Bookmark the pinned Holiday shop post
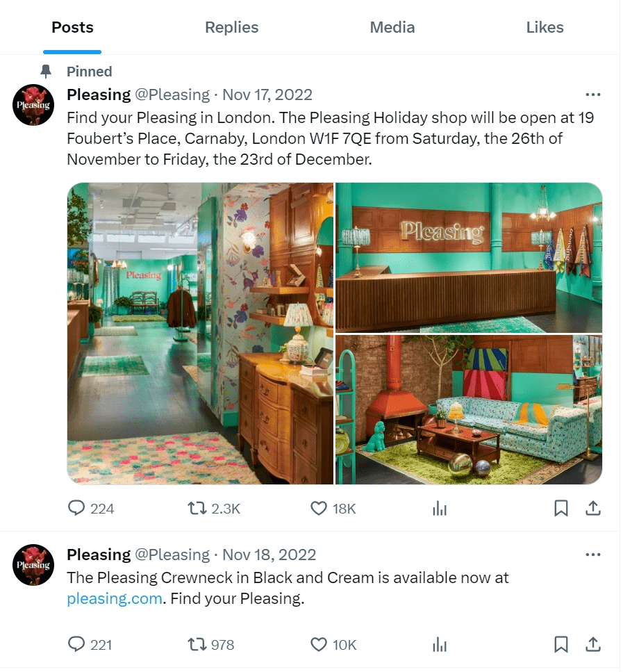Image resolution: width=623 pixels, height=672 pixels. click(561, 509)
